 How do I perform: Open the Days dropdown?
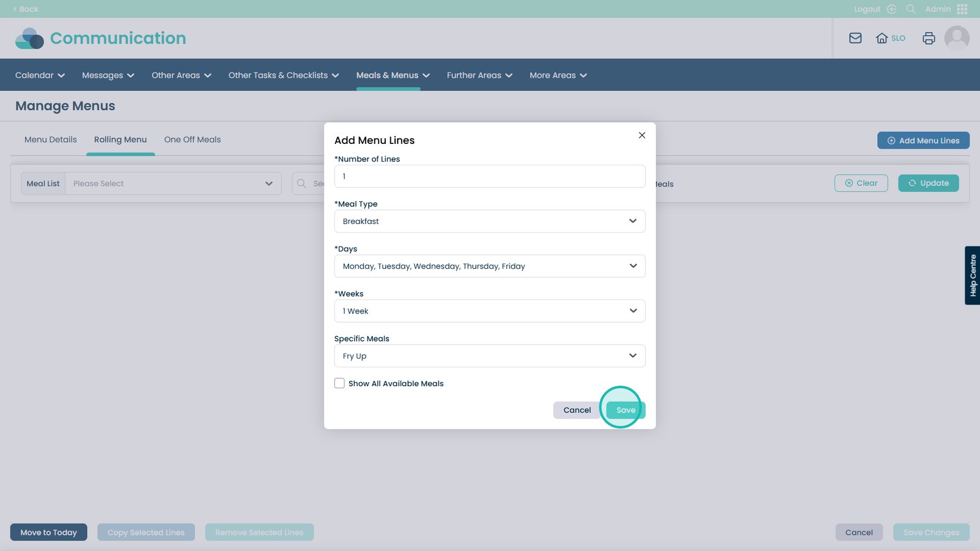pyautogui.click(x=489, y=266)
